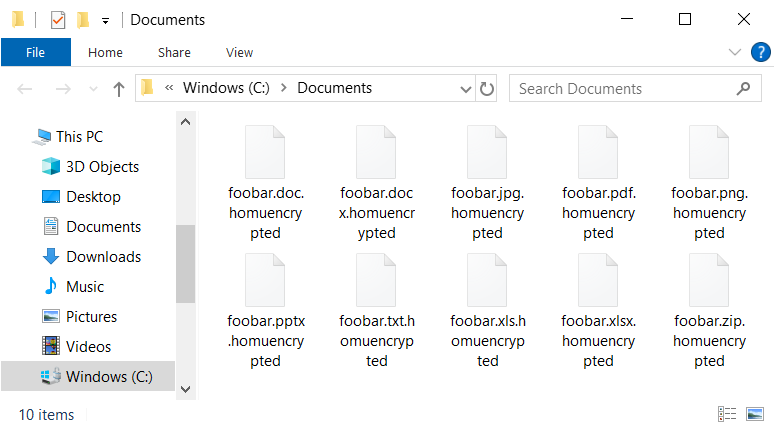Close the Documents window
Image resolution: width=775 pixels, height=430 pixels.
[743, 19]
